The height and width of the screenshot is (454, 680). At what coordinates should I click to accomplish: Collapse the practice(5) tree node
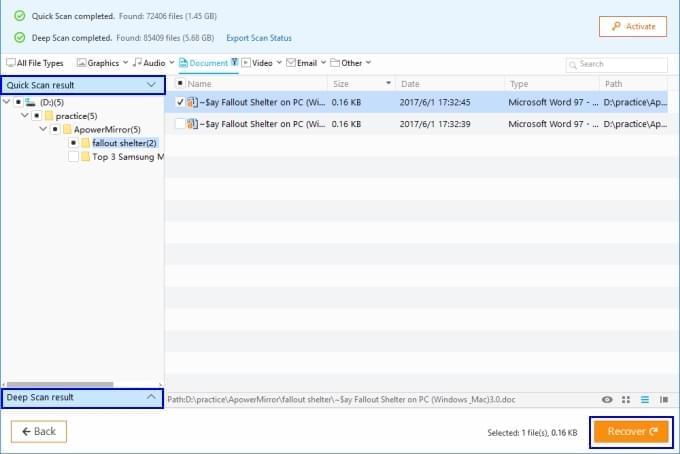[23, 116]
